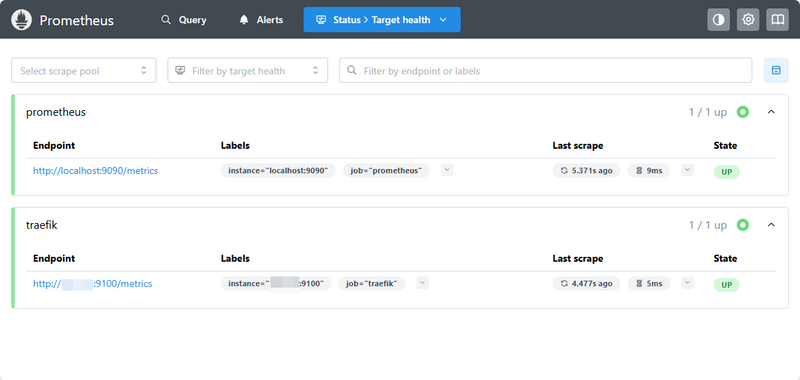This screenshot has height=380, width=800.
Task: Toggle the light/dark theme icon
Action: pos(718,20)
